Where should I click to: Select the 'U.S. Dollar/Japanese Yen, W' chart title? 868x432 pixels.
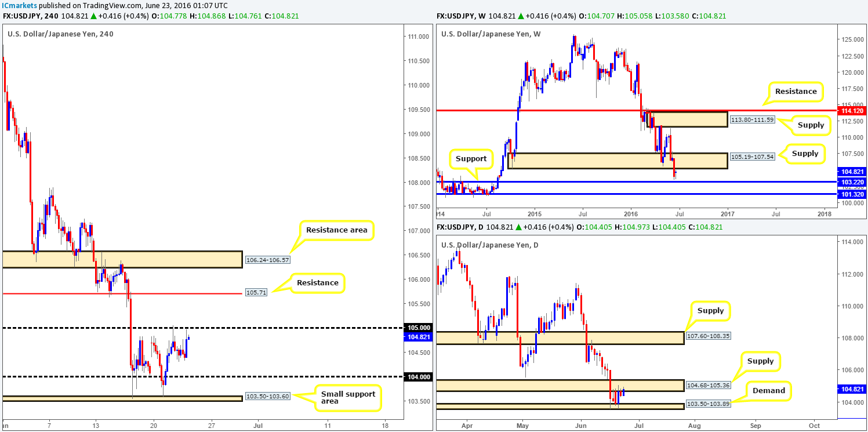[490, 34]
